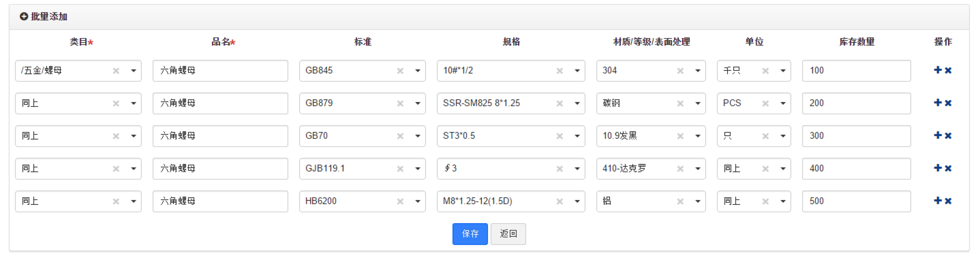Screen dimensions: 980x264
Task: Clear the PCS unit value
Action: (765, 103)
